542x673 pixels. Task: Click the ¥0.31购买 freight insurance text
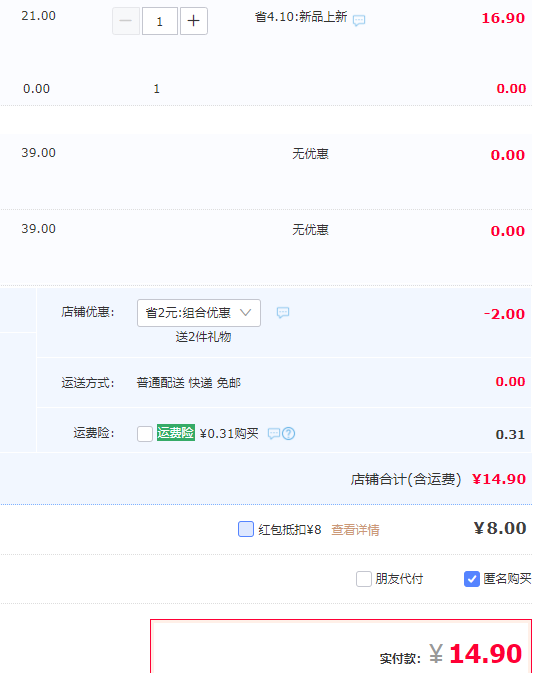click(x=229, y=434)
